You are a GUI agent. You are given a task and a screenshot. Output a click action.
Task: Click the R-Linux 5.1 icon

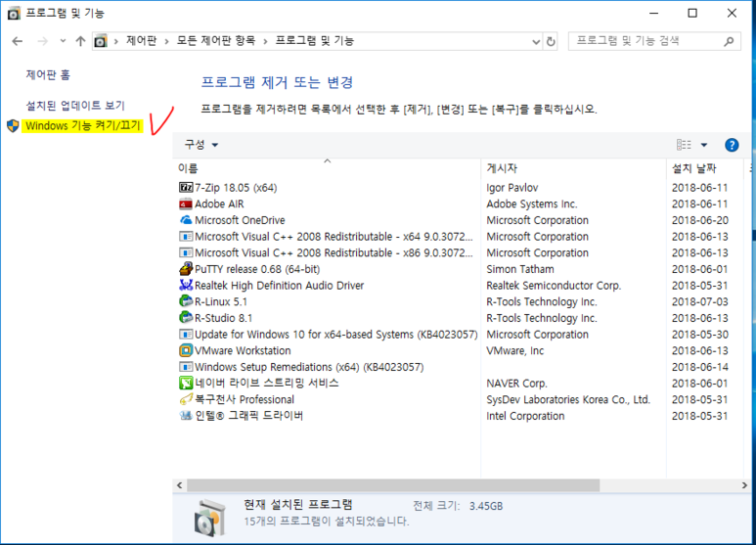[x=186, y=301]
